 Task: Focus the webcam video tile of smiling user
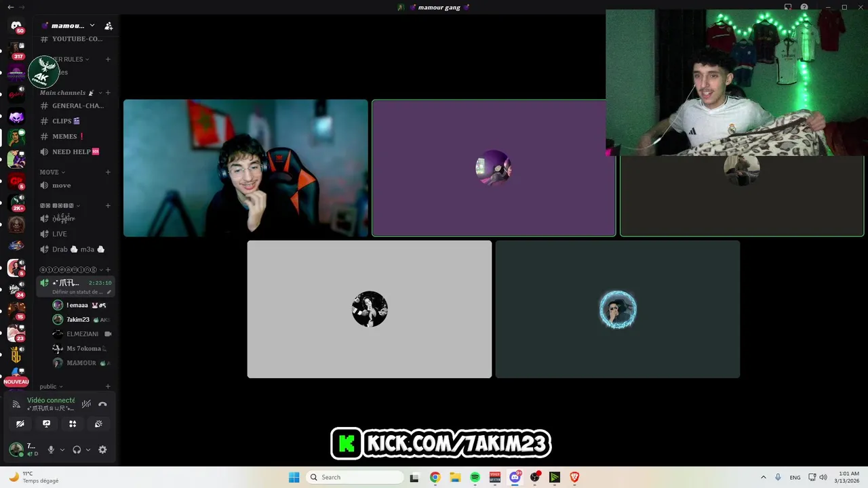[x=245, y=168]
